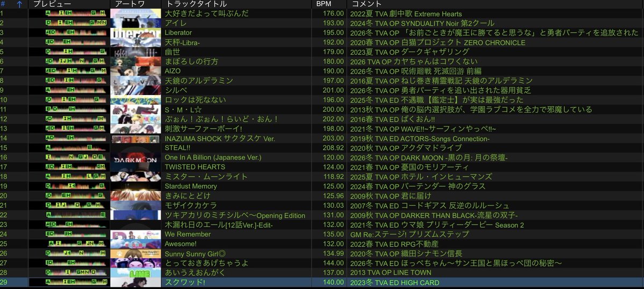
Task: Click comment 2016春 TVA ED ばくおん!!
Action: [392, 119]
